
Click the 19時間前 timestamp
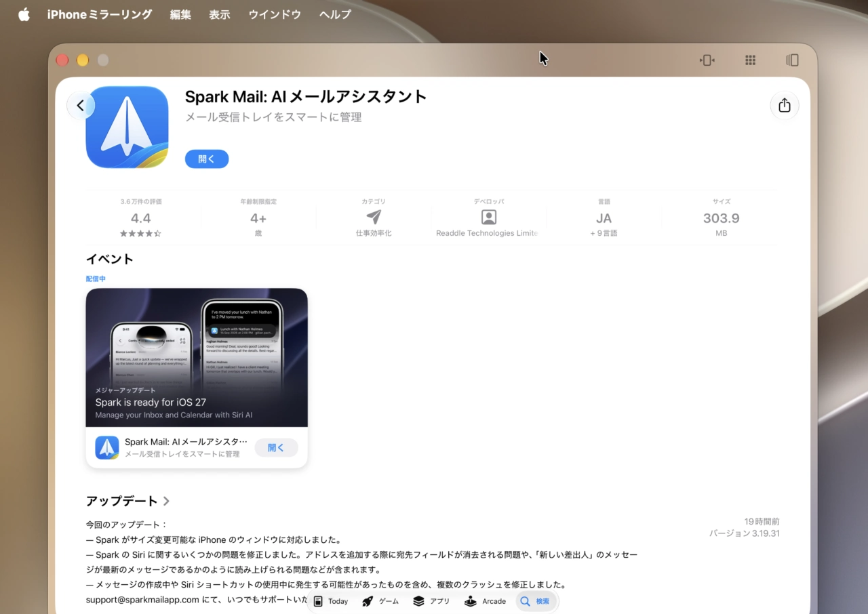[x=762, y=522]
